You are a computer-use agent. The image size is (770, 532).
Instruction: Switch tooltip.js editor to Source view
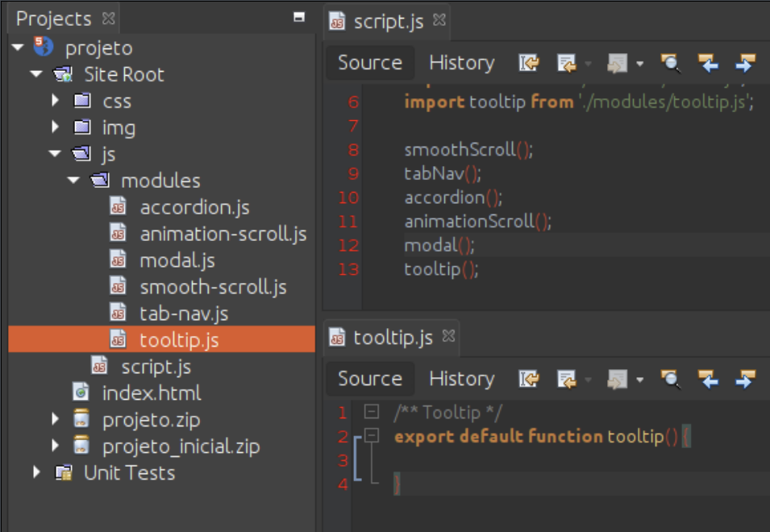coord(369,379)
